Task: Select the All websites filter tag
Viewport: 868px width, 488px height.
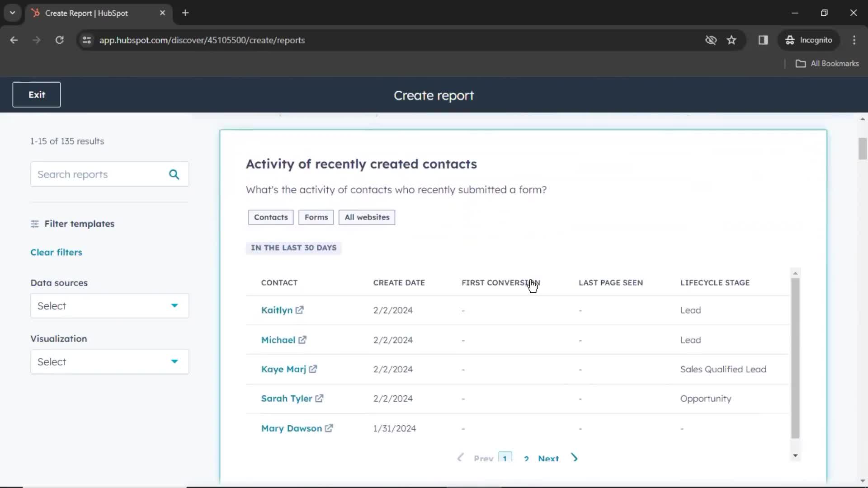Action: (x=367, y=216)
